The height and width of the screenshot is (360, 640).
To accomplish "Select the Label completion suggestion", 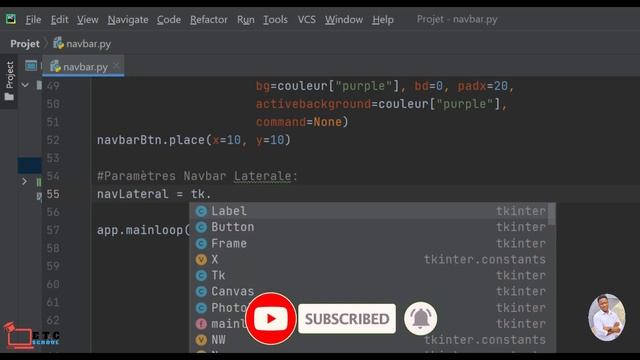I will [369, 211].
